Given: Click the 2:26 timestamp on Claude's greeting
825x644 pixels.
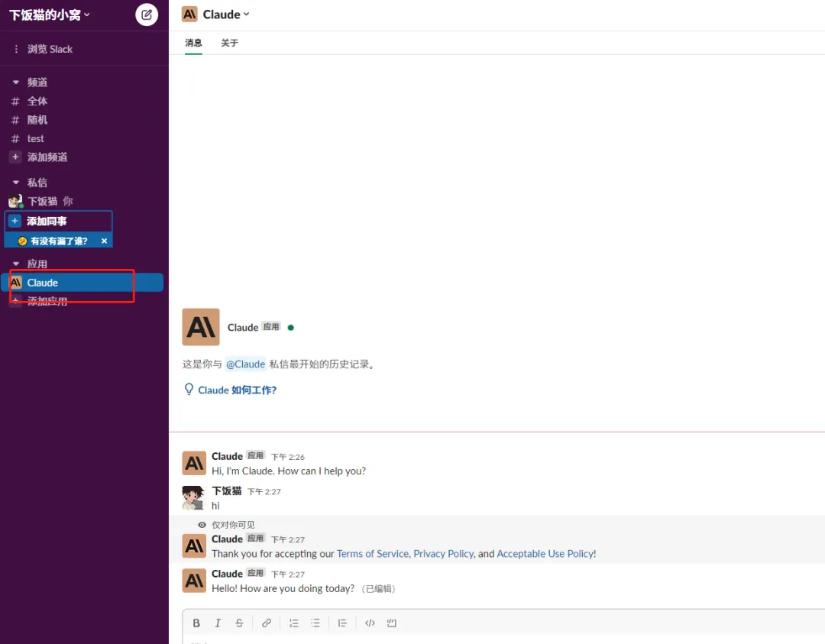Looking at the screenshot, I should pyautogui.click(x=288, y=457).
